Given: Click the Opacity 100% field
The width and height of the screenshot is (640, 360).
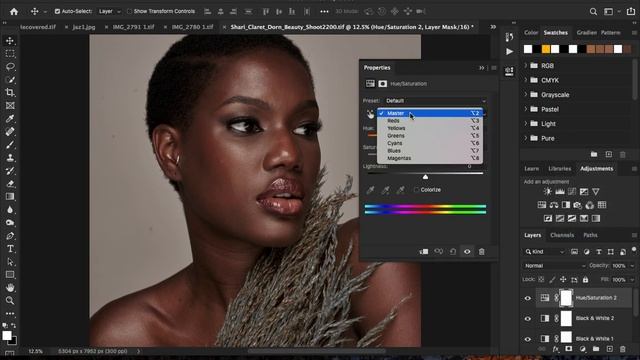Looking at the screenshot, I should click(x=618, y=265).
